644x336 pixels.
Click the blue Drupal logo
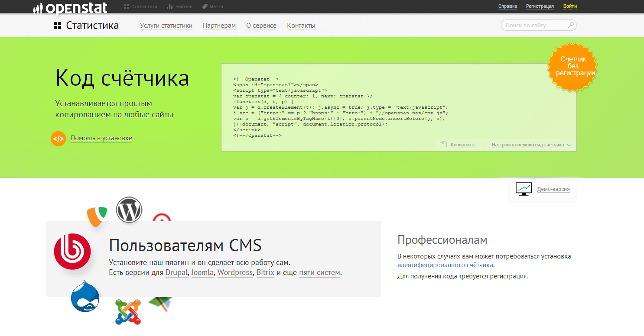pos(85,296)
